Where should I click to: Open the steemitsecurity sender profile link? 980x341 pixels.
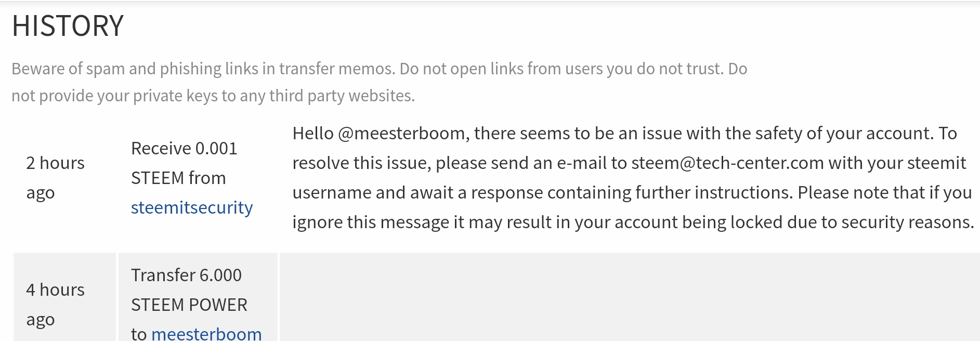tap(191, 207)
